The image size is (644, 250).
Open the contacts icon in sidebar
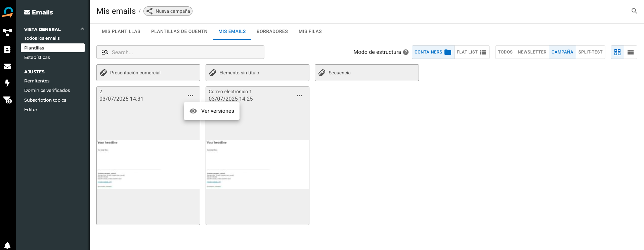[7, 49]
